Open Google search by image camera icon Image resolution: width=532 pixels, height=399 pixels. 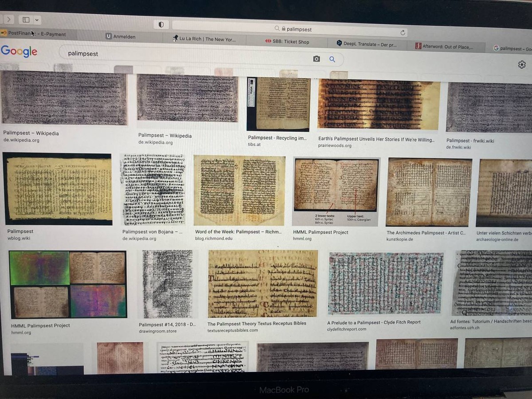[317, 59]
